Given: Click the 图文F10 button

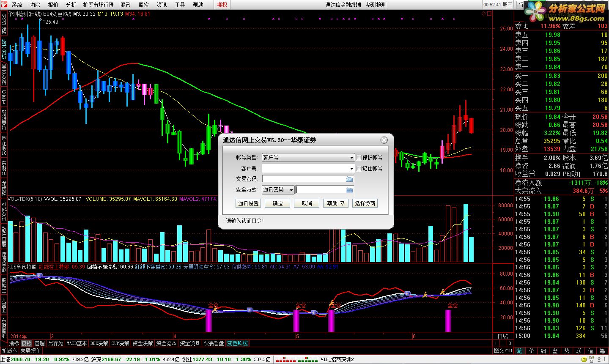Looking at the screenshot, I should [x=503, y=350].
